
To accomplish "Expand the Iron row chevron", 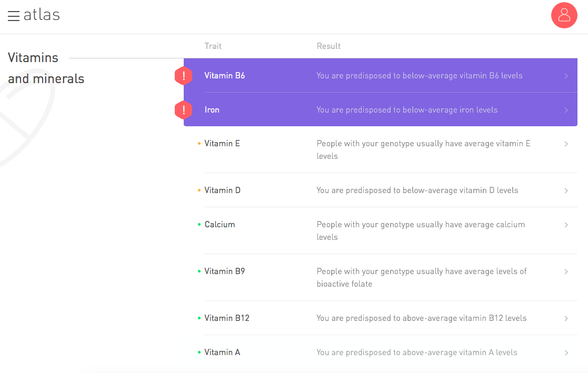I will point(566,110).
